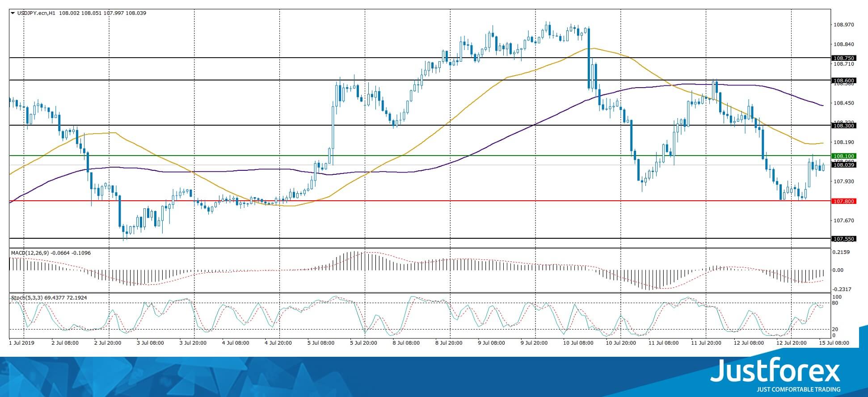
Task: Click the 11 Jul 20:00 time label
Action: tap(706, 343)
